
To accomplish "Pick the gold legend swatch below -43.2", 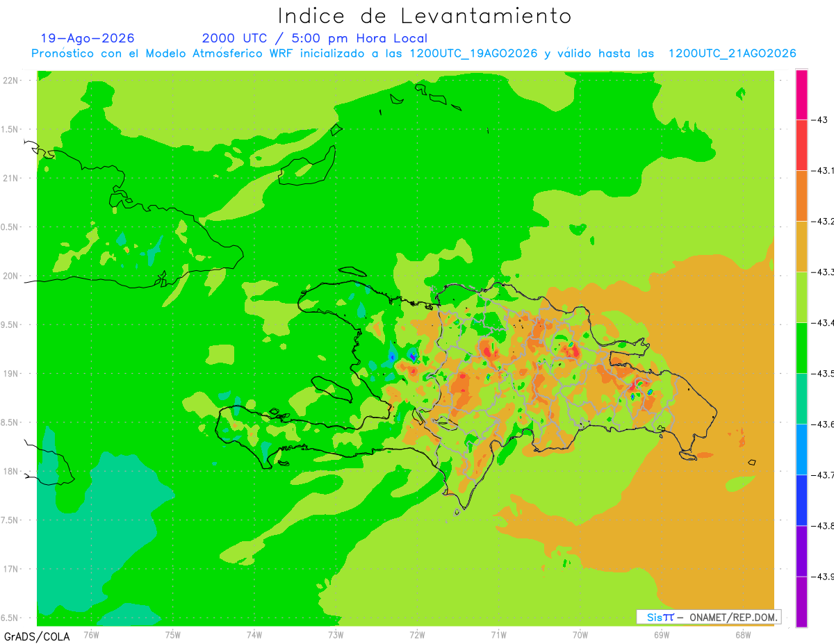I will [x=801, y=247].
